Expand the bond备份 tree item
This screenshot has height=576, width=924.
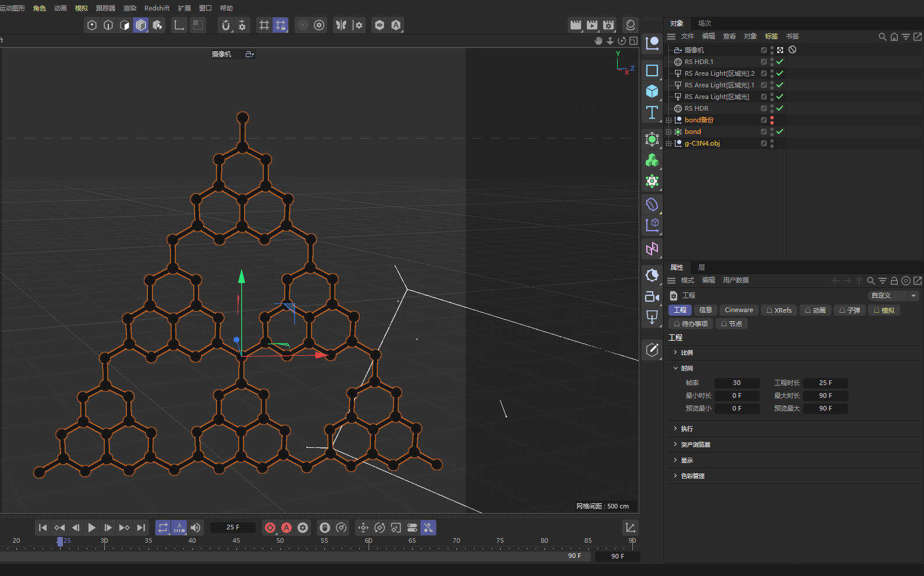[x=669, y=120]
